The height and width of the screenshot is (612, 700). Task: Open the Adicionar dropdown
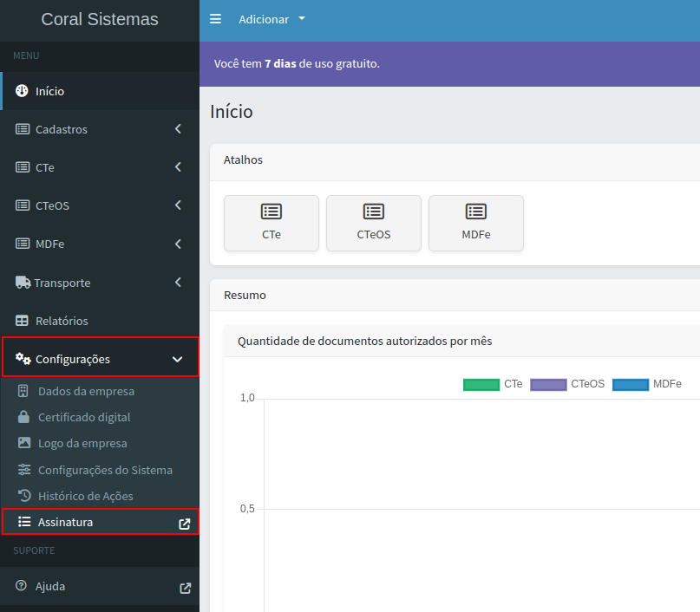click(272, 19)
